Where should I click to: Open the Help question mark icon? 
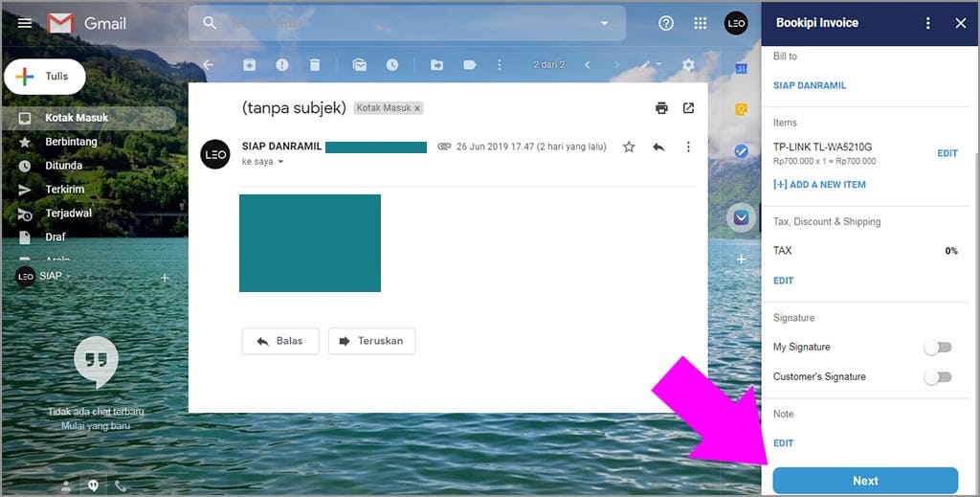tap(666, 23)
